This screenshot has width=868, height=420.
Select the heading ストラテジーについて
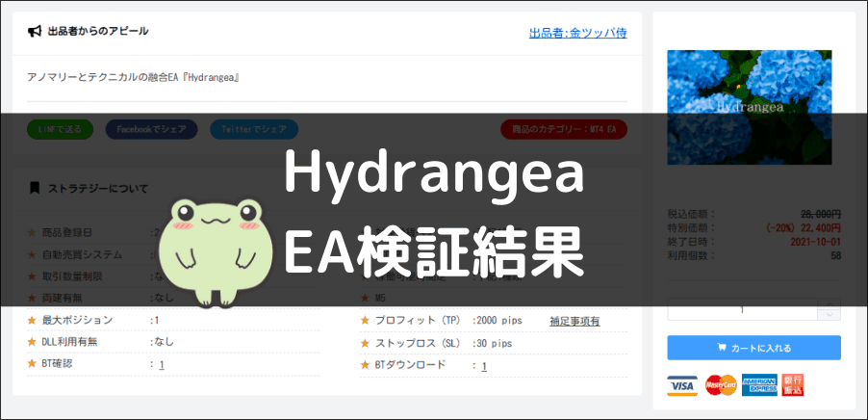pos(98,189)
